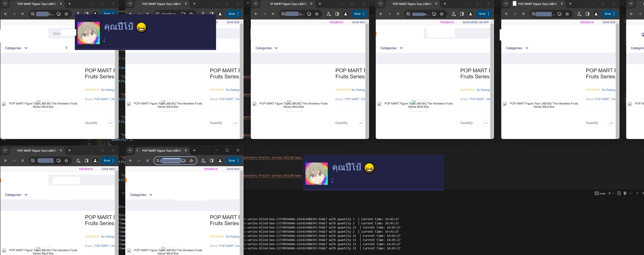Site information icon in first top-row address bar
Image resolution: width=644 pixels, height=255 pixels.
pyautogui.click(x=33, y=14)
